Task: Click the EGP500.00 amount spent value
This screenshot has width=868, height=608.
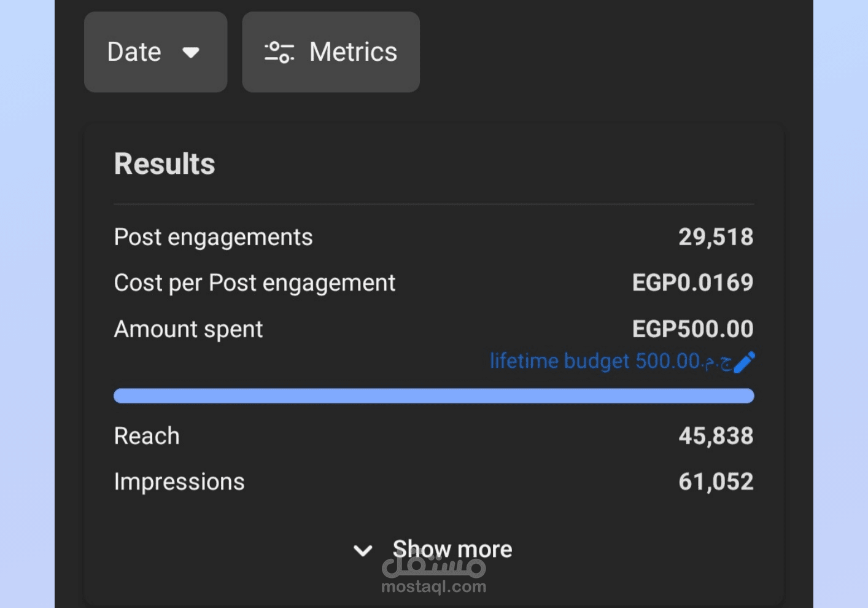Action: (x=692, y=329)
